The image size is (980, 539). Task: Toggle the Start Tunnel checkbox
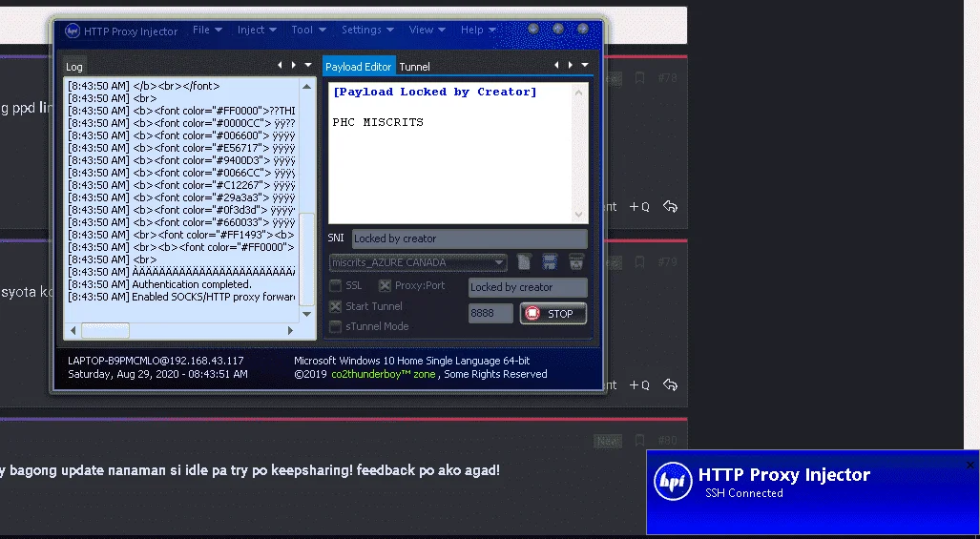336,306
